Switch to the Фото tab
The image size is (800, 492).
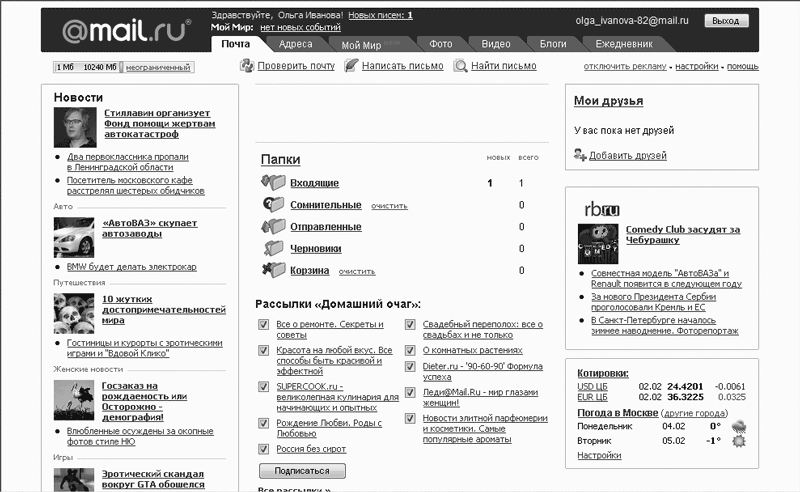point(441,44)
